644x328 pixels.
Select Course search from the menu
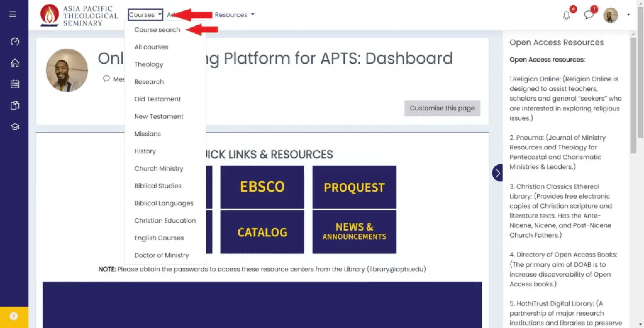[x=157, y=30]
